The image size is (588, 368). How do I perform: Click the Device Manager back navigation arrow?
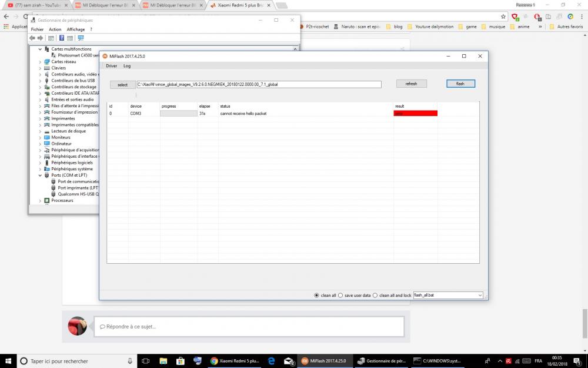(x=32, y=38)
